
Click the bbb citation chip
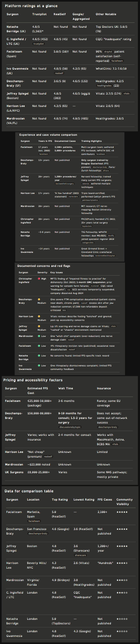pyautogui.click(x=64, y=310)
